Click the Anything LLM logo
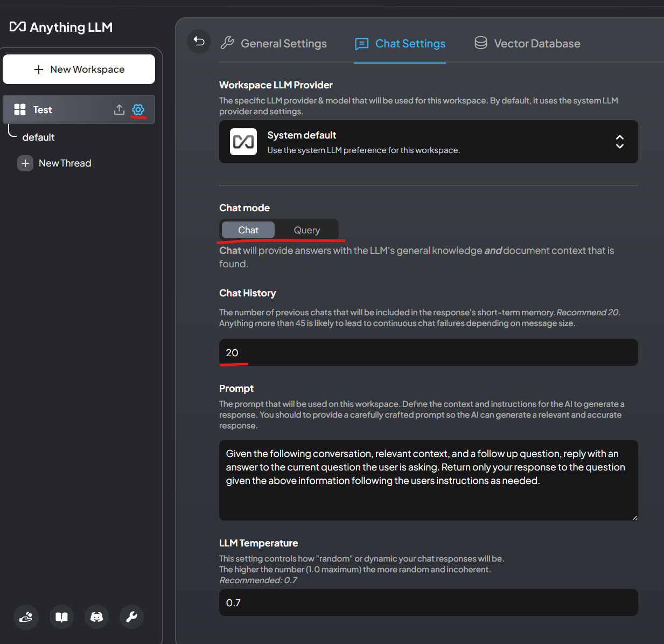Viewport: 664px width, 644px height. pyautogui.click(x=61, y=27)
